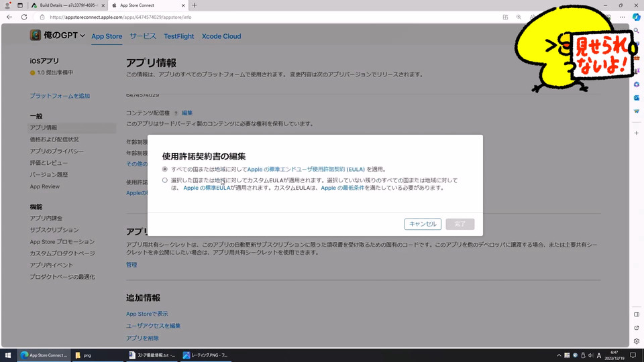Open the Edge sidebar settings gear
644x362 pixels.
tap(636, 341)
